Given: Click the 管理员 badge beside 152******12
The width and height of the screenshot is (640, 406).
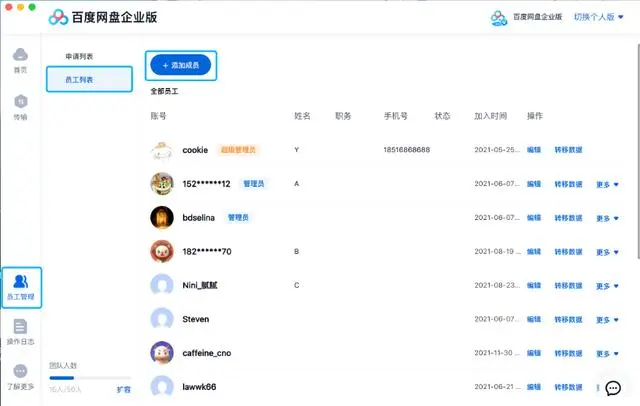Looking at the screenshot, I should [254, 184].
